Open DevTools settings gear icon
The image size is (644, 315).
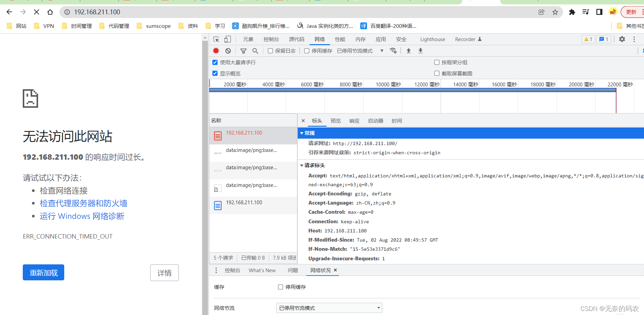[x=622, y=39]
